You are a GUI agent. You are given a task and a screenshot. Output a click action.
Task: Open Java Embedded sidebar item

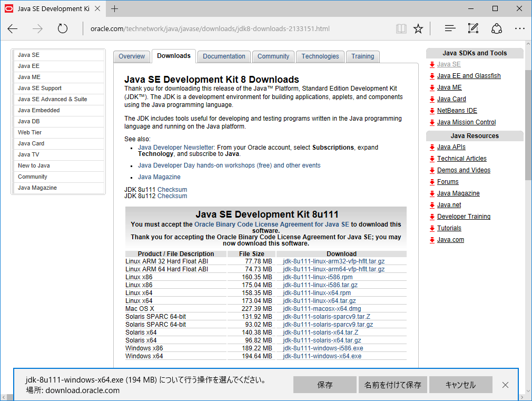[x=58, y=110]
